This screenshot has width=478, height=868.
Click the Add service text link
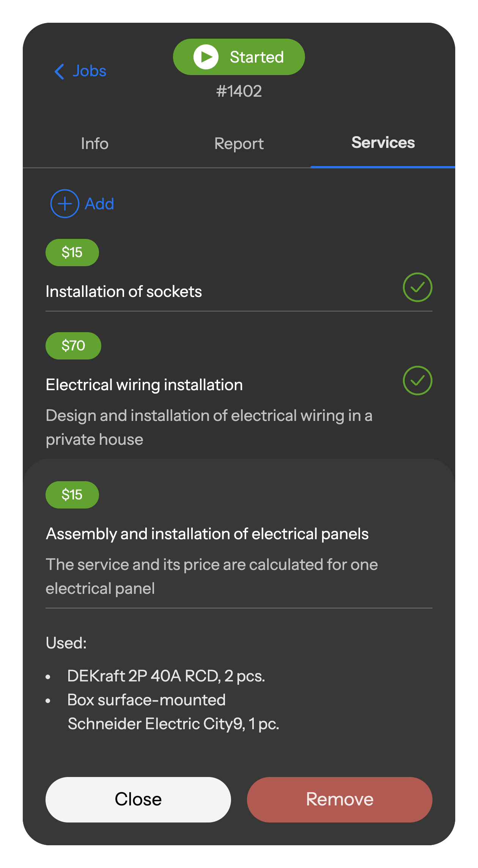point(99,204)
